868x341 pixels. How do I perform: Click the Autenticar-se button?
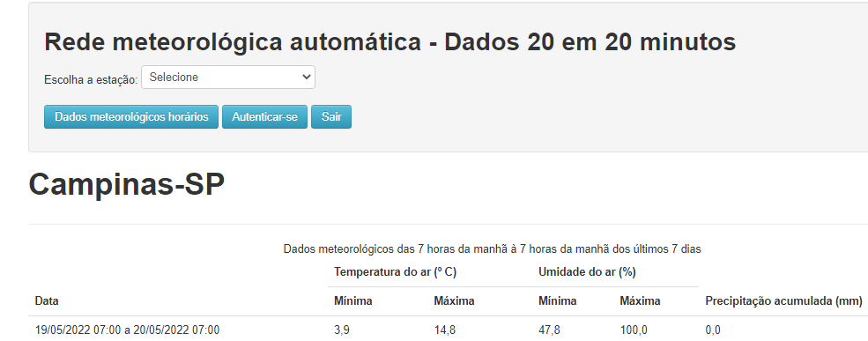coord(264,117)
